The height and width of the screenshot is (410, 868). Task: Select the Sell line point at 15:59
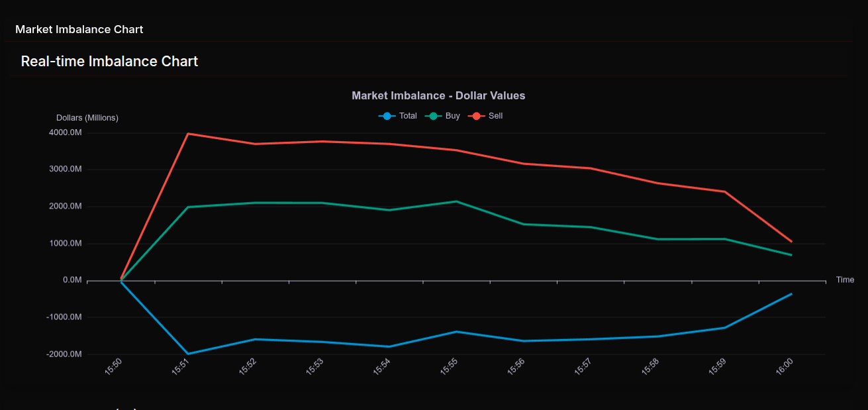[724, 191]
